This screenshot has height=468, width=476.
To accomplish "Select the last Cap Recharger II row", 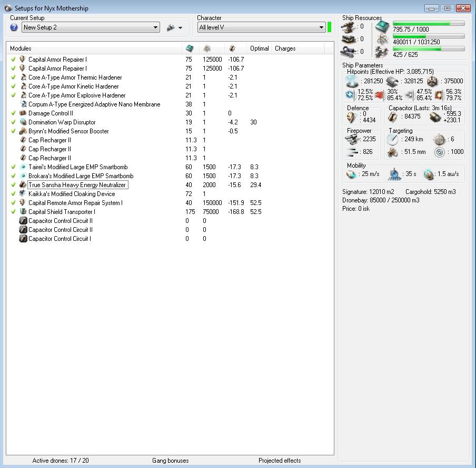I will pyautogui.click(x=170, y=158).
